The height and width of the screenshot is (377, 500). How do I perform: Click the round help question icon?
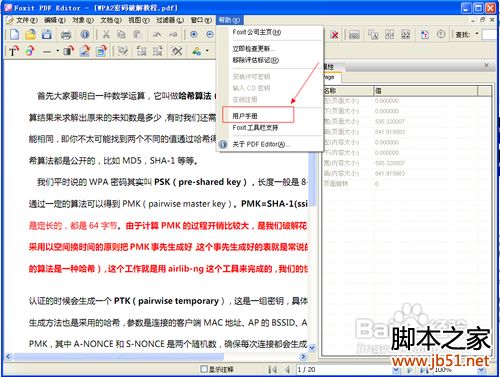point(441,34)
